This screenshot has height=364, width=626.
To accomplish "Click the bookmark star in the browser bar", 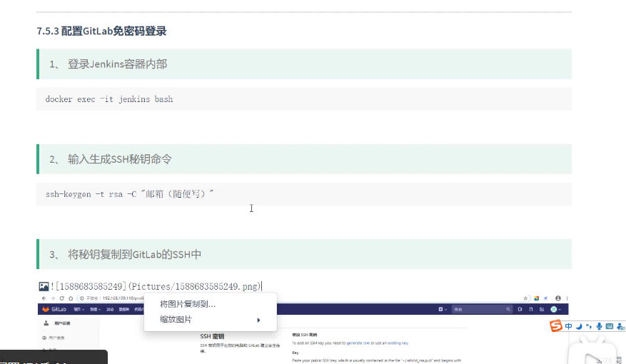I will (x=526, y=298).
